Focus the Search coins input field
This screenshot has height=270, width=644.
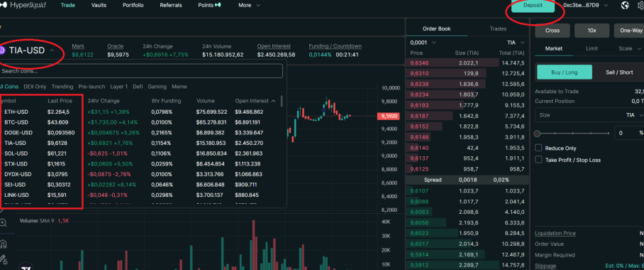[140, 71]
